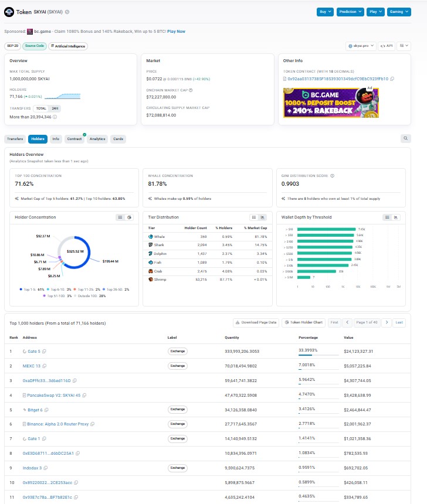427x504 pixels.
Task: Click the transfers info circle icon
Action: [55, 117]
